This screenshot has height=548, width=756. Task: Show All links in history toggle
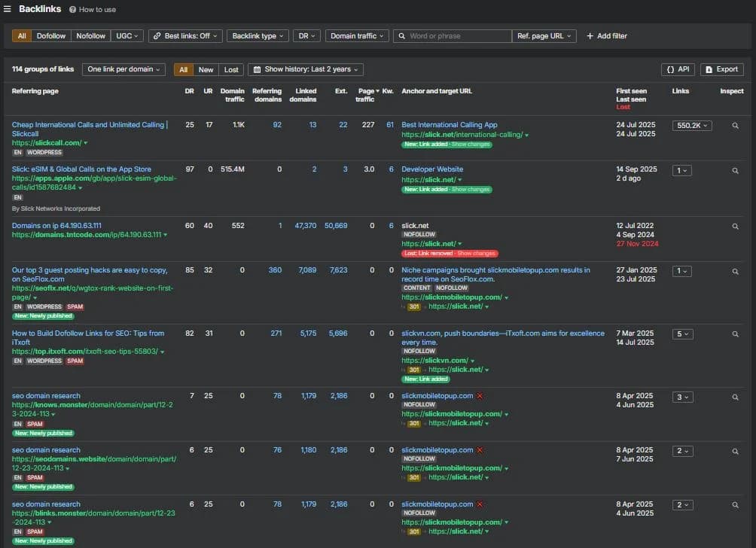click(183, 70)
